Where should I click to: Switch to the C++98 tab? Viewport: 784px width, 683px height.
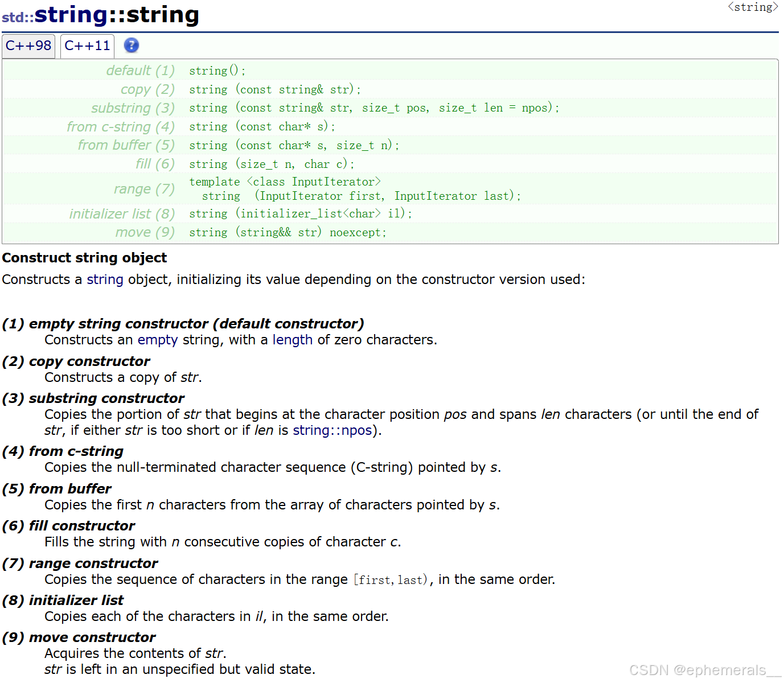(x=28, y=46)
